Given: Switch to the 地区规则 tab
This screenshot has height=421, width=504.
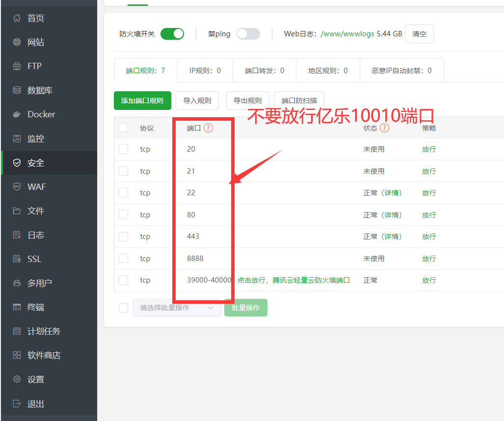Looking at the screenshot, I should pos(328,70).
